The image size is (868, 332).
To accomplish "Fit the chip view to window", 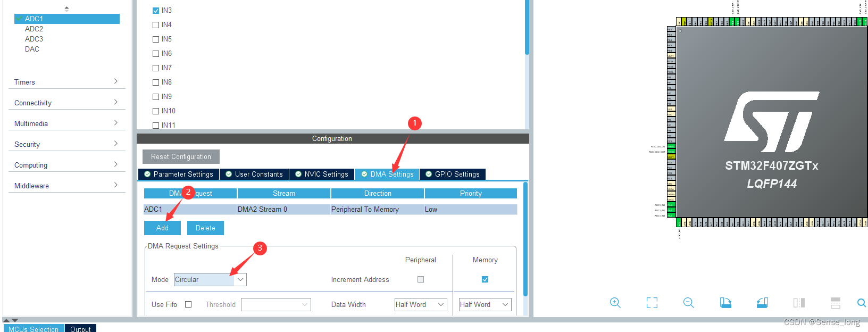I will [x=652, y=303].
